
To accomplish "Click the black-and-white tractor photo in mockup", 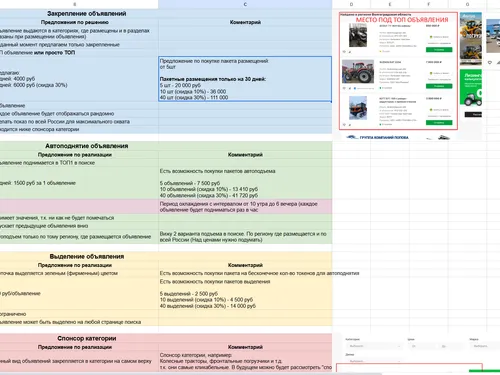I will pos(358,35).
